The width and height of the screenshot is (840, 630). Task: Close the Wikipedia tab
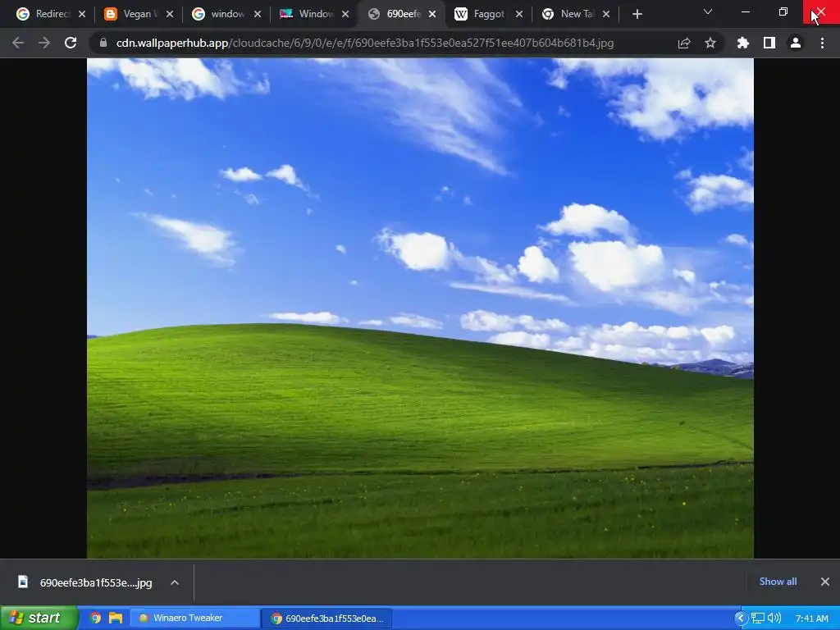519,14
